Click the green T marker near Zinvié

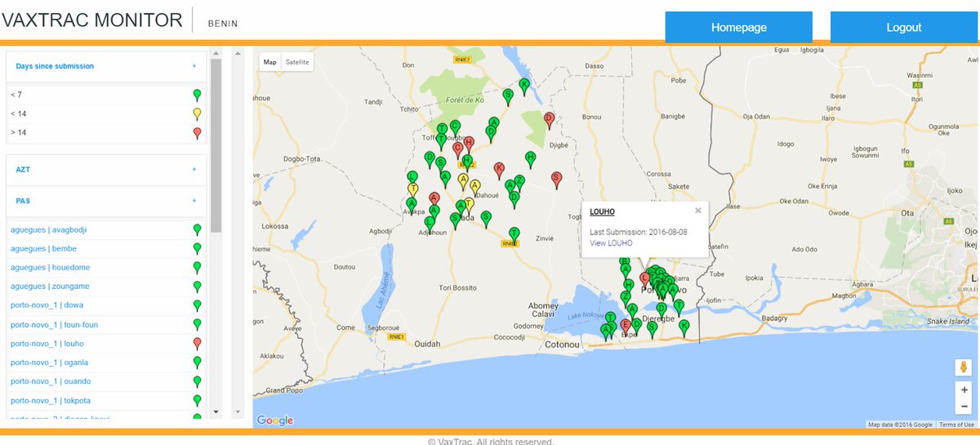pyautogui.click(x=514, y=235)
